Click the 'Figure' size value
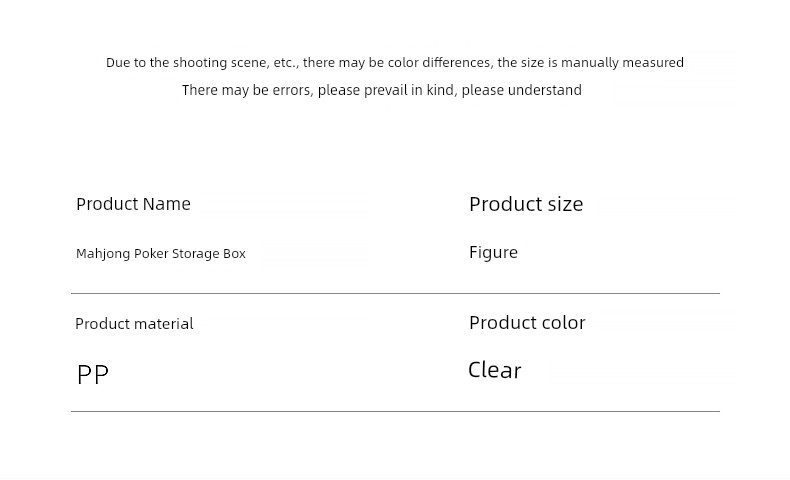This screenshot has width=790, height=480. click(x=493, y=253)
